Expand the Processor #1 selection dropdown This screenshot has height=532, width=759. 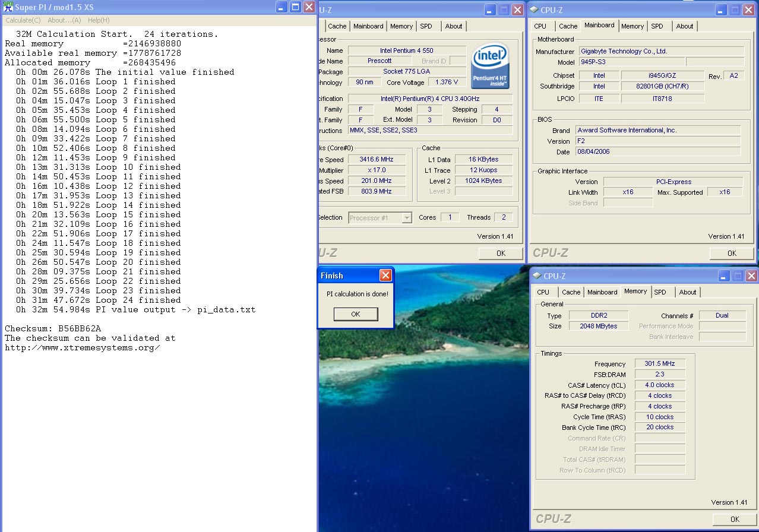click(x=407, y=218)
